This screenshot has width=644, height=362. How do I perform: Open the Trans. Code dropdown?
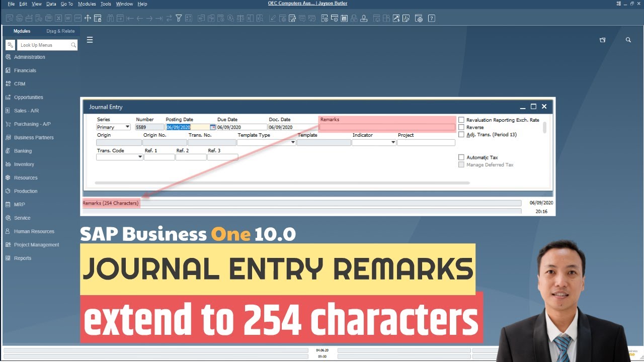pos(119,157)
